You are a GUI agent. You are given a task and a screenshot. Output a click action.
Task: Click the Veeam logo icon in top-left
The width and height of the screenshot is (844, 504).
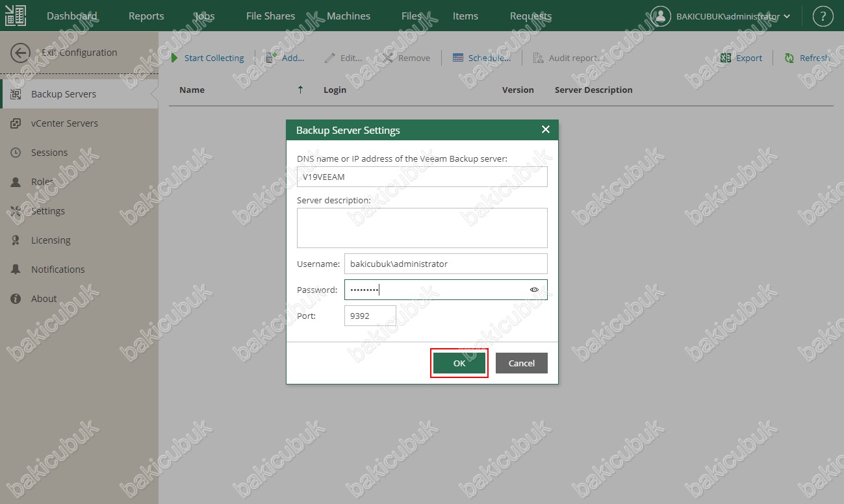pos(16,16)
